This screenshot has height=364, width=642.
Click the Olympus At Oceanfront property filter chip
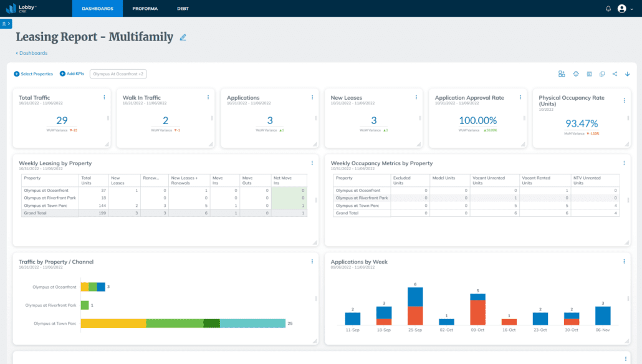tap(117, 74)
